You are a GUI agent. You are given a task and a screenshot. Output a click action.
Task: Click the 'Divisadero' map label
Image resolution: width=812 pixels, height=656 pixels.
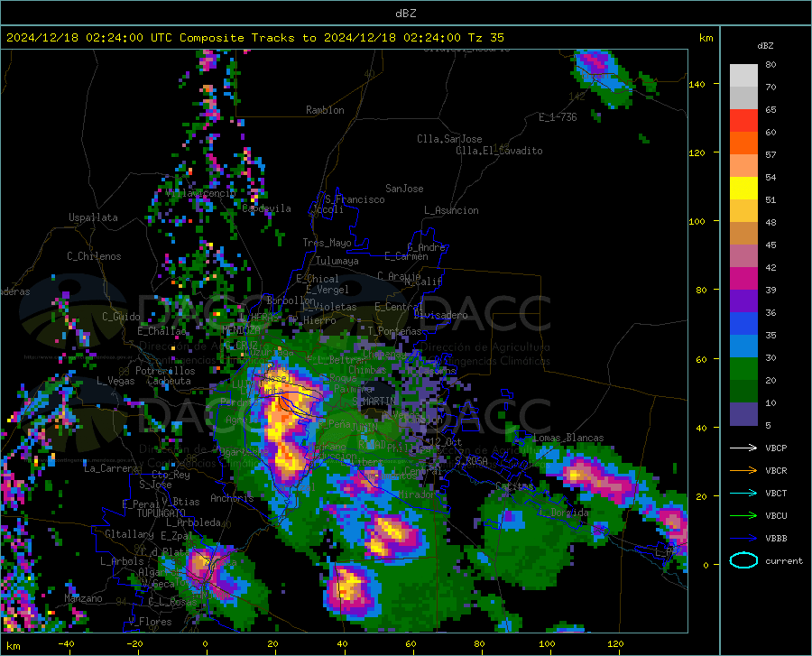(440, 315)
